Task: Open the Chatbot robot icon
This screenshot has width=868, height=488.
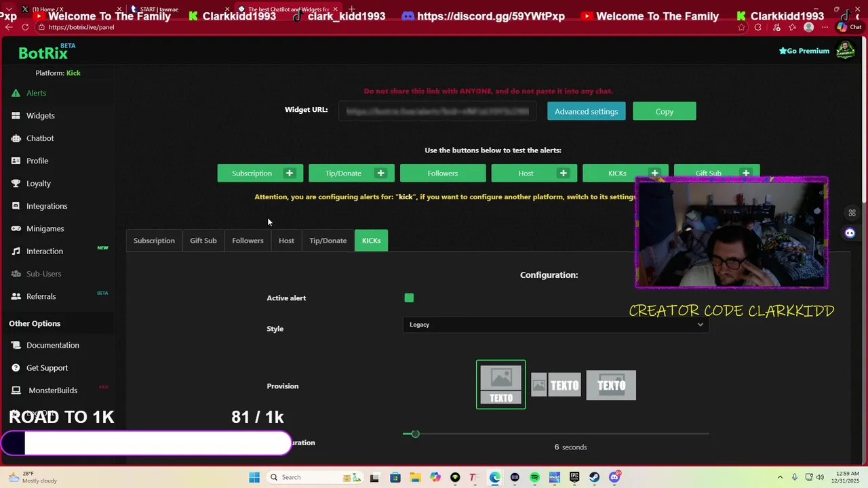Action: pos(16,138)
